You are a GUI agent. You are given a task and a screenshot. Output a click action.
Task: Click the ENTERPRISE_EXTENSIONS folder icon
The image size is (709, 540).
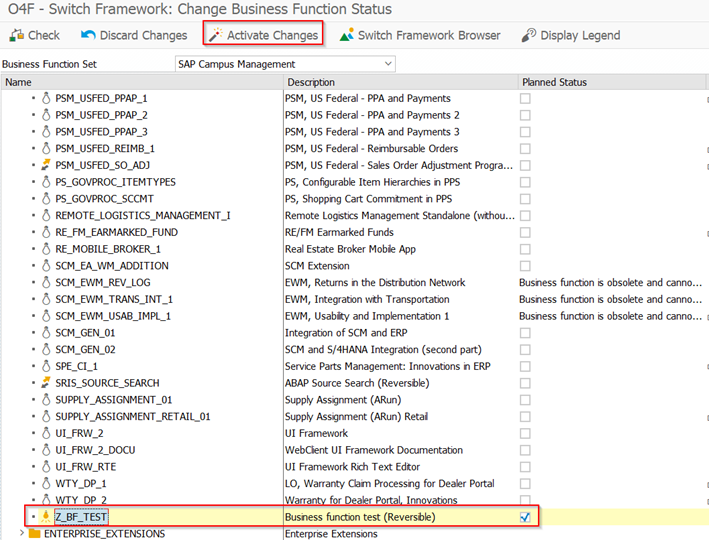tap(34, 534)
